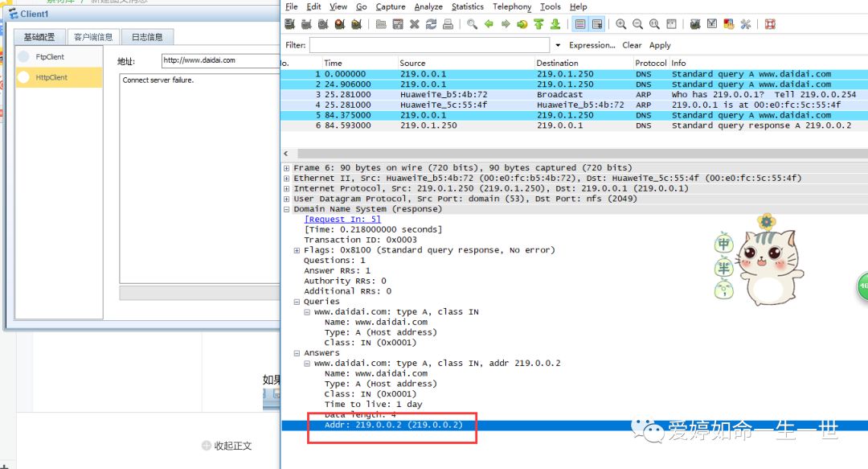868x469 pixels.
Task: Focus the display Filter input field
Action: [x=429, y=46]
